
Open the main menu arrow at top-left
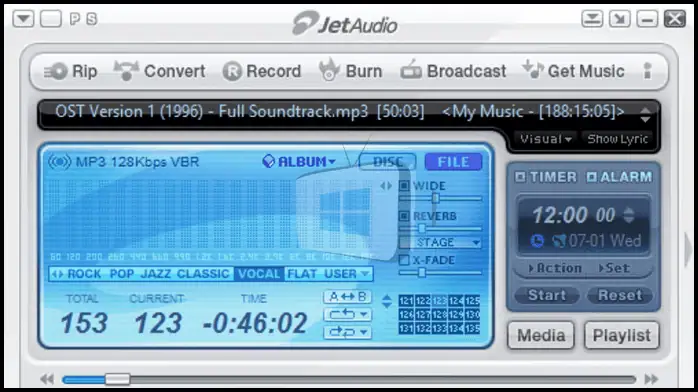[x=23, y=19]
